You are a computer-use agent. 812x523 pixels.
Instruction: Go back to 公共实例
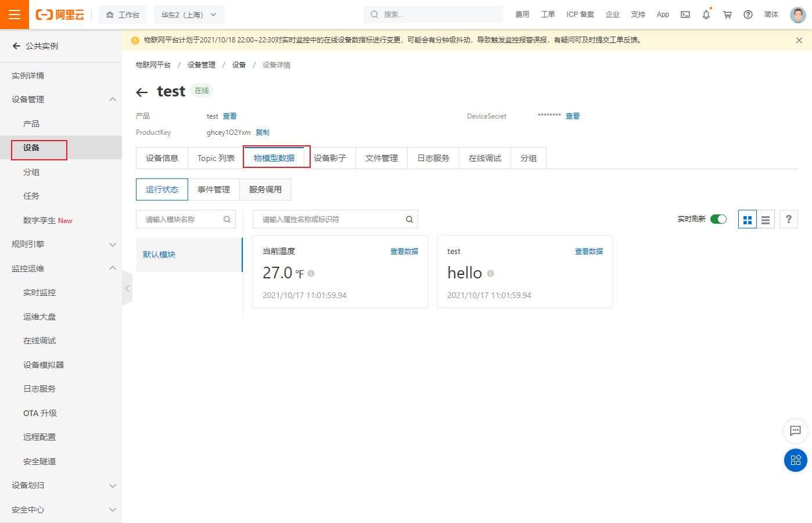[x=35, y=46]
